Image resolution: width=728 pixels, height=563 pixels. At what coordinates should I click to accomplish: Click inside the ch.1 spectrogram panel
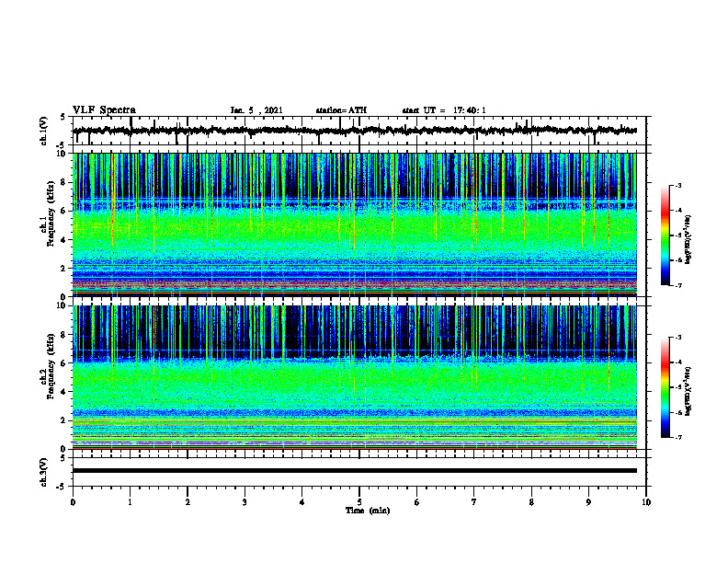[355, 224]
